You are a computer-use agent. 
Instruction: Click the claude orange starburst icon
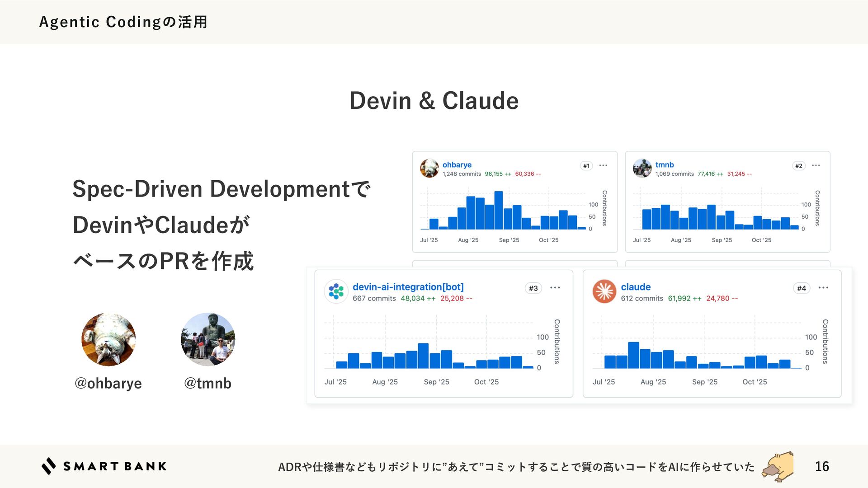tap(604, 291)
